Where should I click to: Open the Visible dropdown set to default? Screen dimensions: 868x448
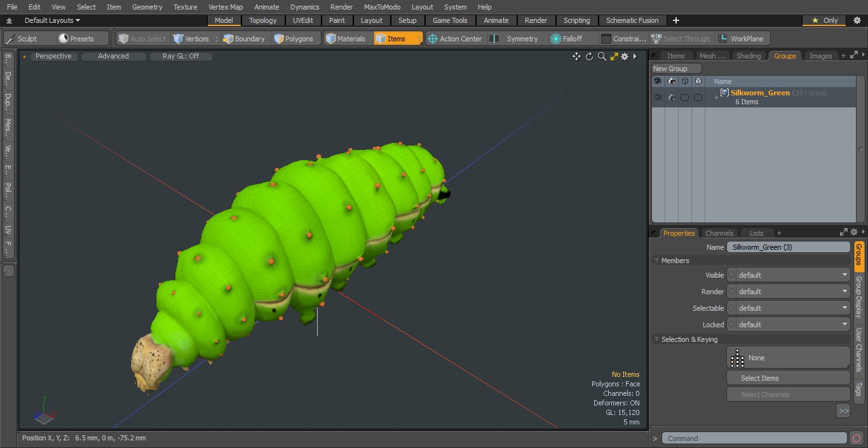793,275
